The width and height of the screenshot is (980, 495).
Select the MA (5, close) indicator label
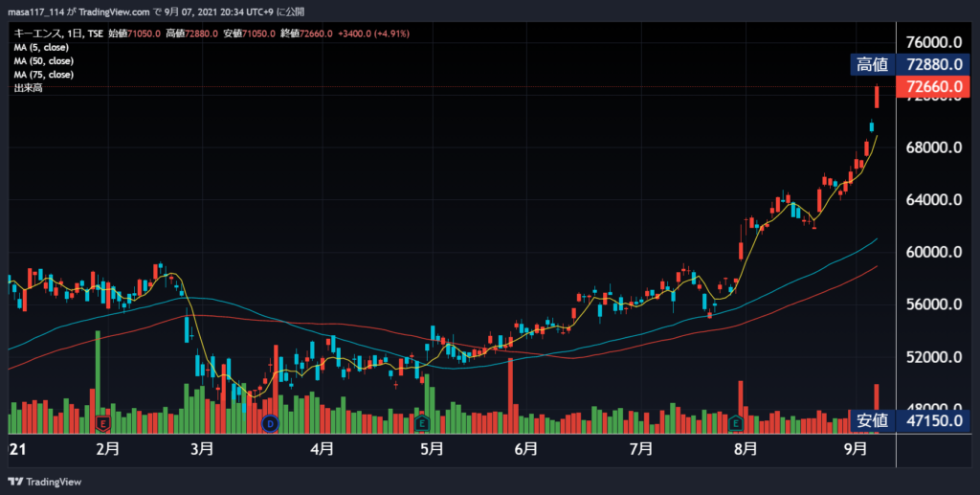pos(41,48)
